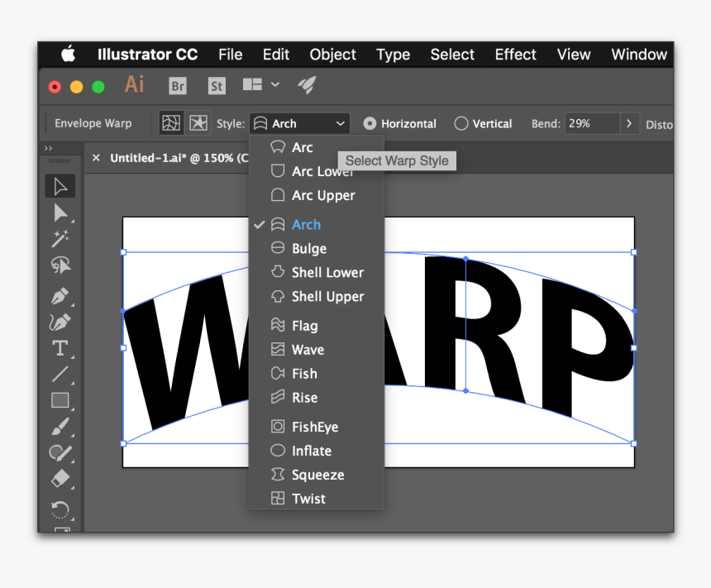This screenshot has width=711, height=588.
Task: Expand hidden tools with the double-arrow chevron
Action: tap(50, 148)
